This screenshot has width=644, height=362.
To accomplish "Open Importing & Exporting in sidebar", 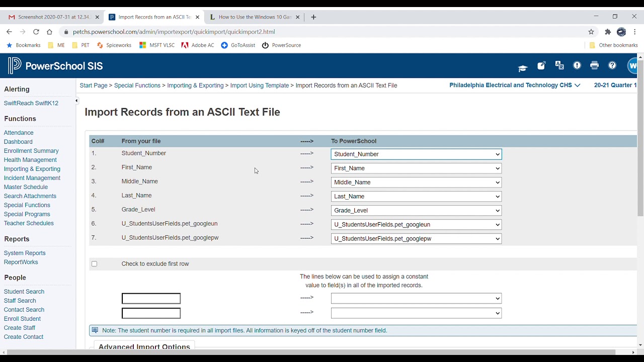I will tap(32, 169).
